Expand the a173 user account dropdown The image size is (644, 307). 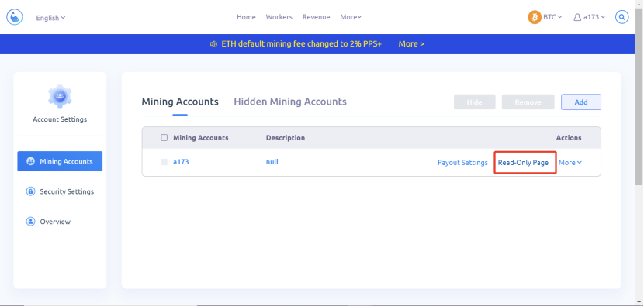pos(594,17)
